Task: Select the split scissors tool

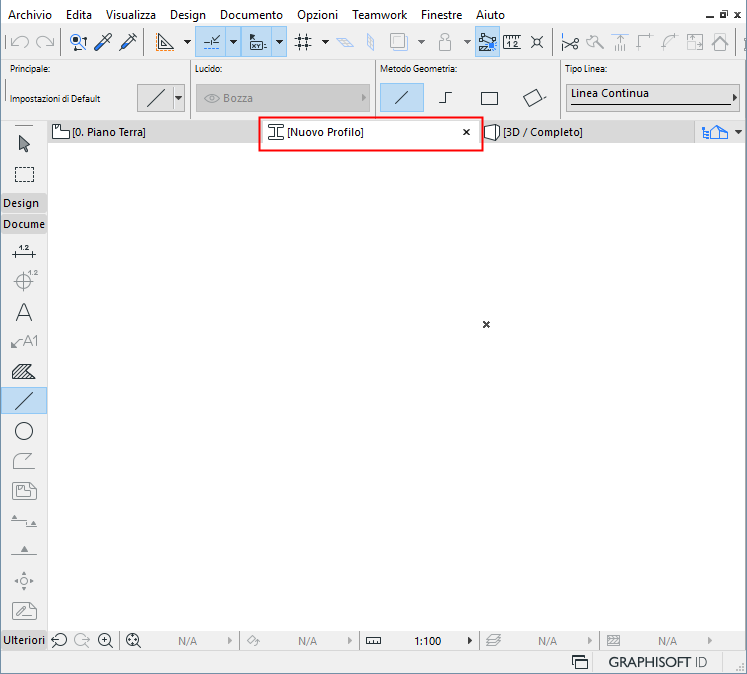Action: click(570, 42)
